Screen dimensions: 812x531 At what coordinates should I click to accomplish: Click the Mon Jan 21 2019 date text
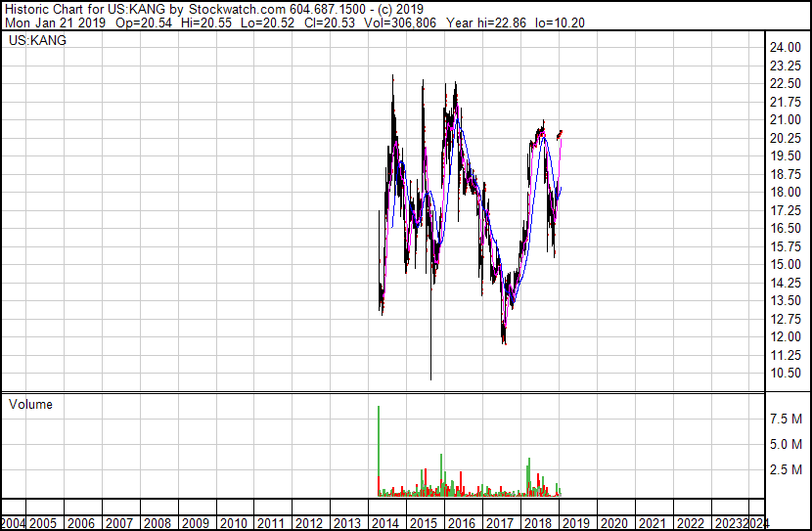coord(58,22)
